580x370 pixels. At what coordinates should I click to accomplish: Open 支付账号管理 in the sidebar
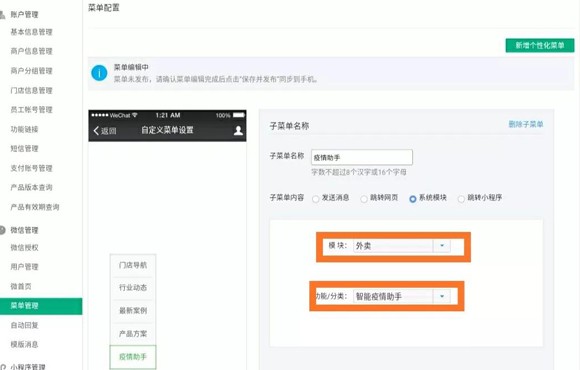tap(31, 168)
